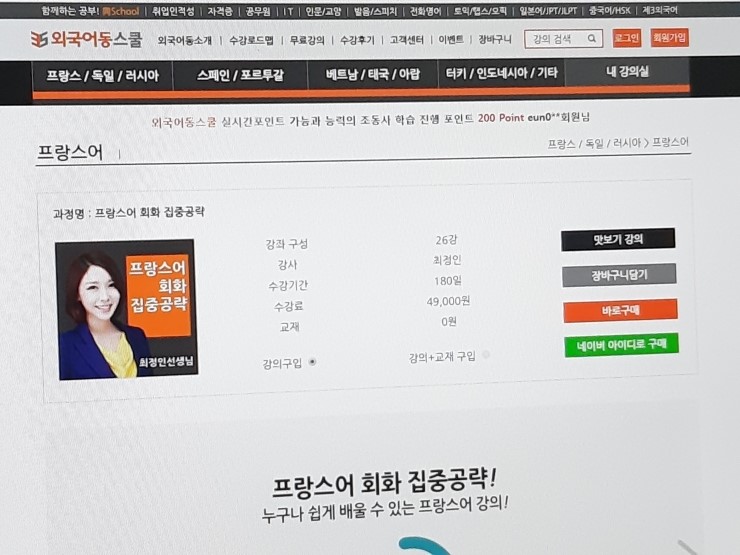
Task: Open the top bar 전화영어 link
Action: [425, 11]
